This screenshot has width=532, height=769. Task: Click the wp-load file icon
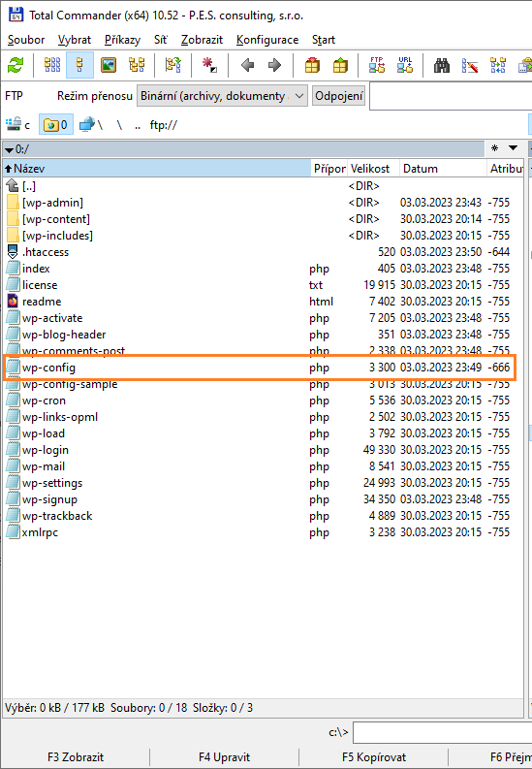[13, 433]
